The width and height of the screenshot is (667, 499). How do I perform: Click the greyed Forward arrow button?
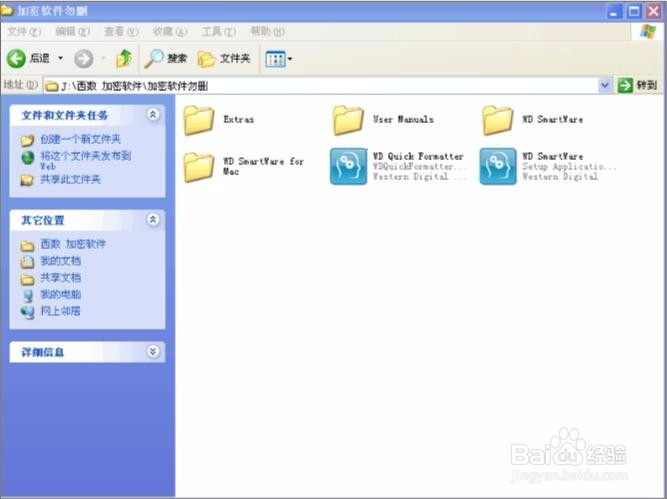point(84,59)
